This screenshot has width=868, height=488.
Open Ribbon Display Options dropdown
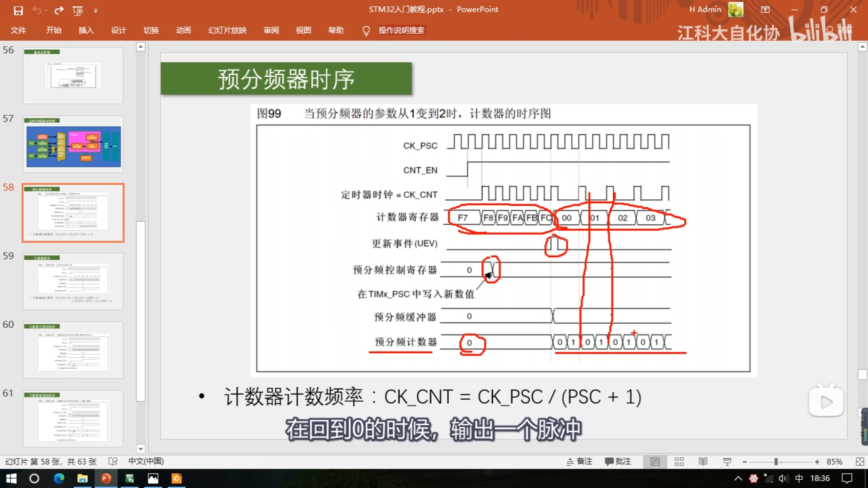[765, 10]
